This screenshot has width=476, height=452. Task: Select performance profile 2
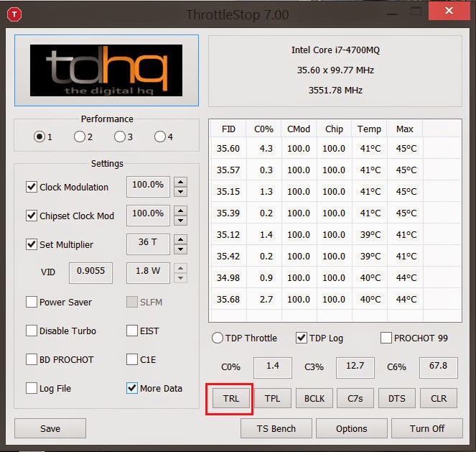[x=80, y=137]
